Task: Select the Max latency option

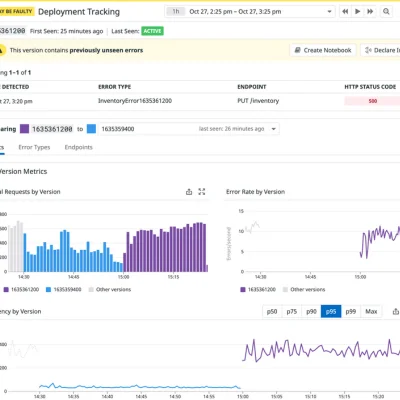Action: coord(371,311)
